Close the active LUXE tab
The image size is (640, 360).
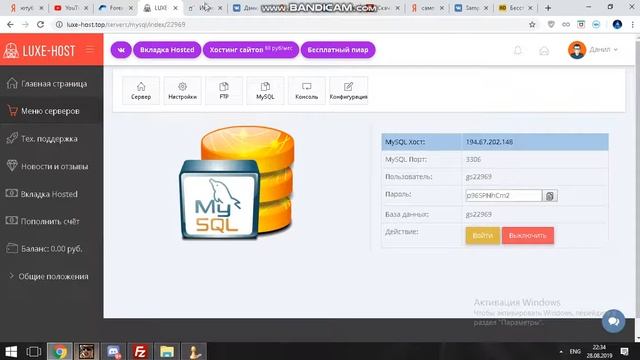click(x=175, y=8)
